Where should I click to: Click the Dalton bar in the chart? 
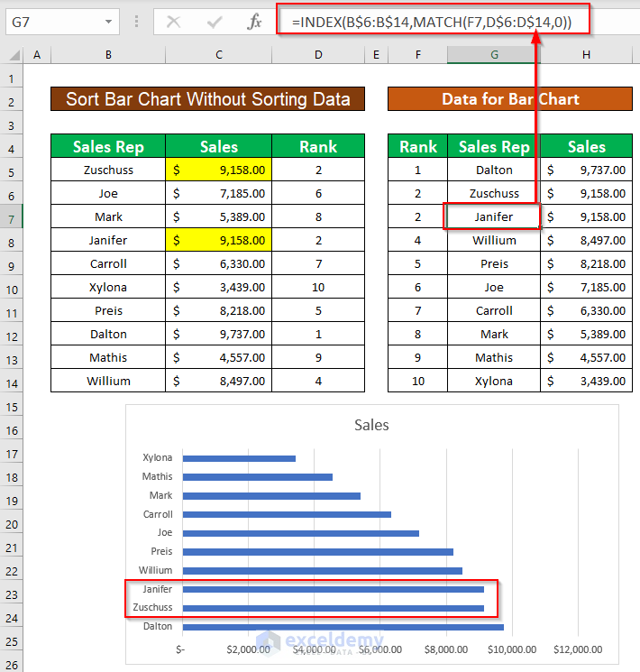click(343, 627)
